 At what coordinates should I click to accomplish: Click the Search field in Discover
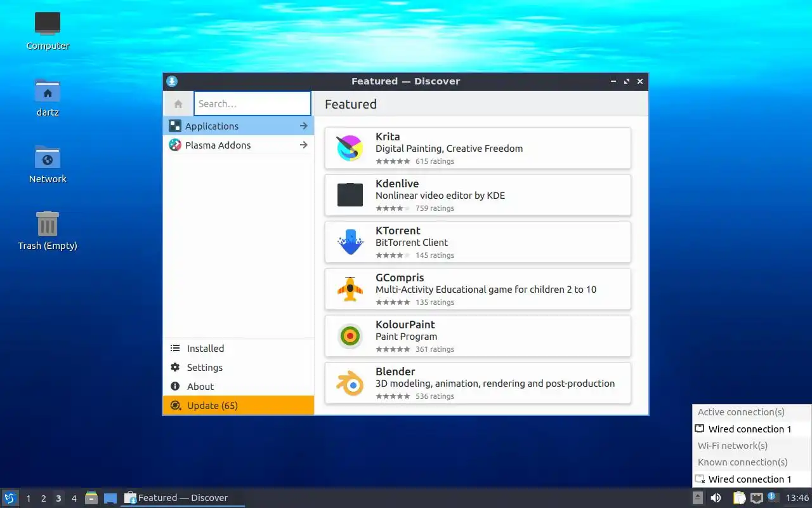click(x=252, y=104)
